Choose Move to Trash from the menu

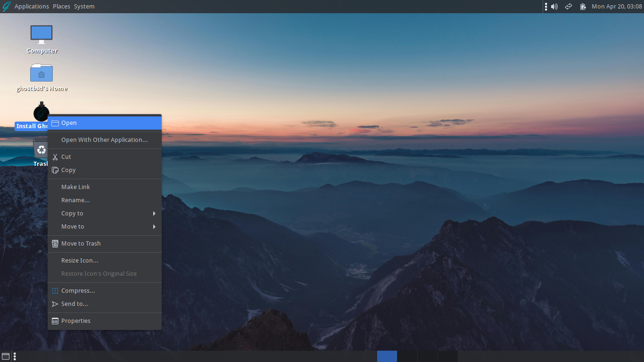(81, 243)
